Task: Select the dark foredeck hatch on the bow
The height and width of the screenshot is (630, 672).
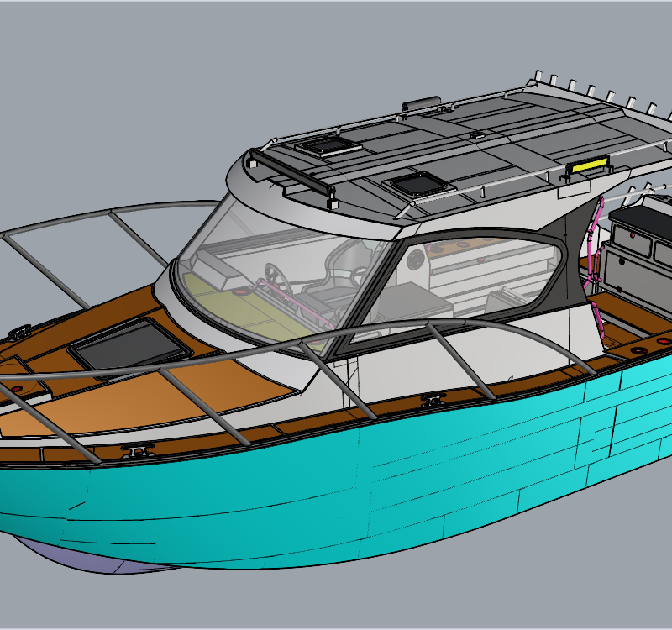Action: [130, 347]
